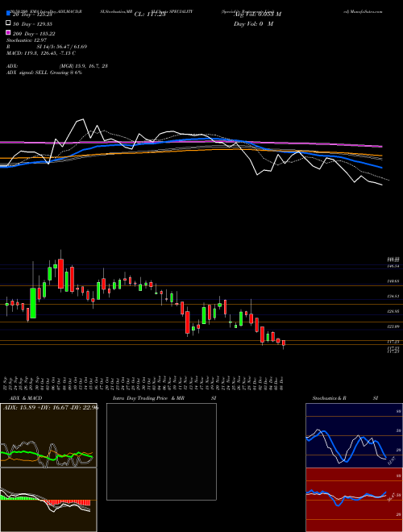Screen dimensions: 403x532
Task: Click the 'ADX: 15.89 +DY: 16.67 -DY: 22.96' readout
Action: [51, 407]
